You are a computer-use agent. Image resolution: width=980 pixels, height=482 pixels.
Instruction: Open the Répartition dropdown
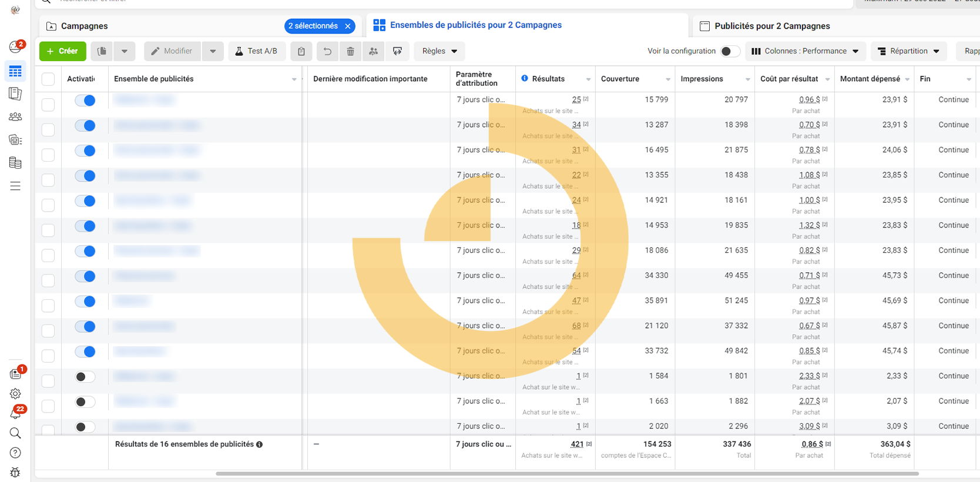[x=908, y=51]
